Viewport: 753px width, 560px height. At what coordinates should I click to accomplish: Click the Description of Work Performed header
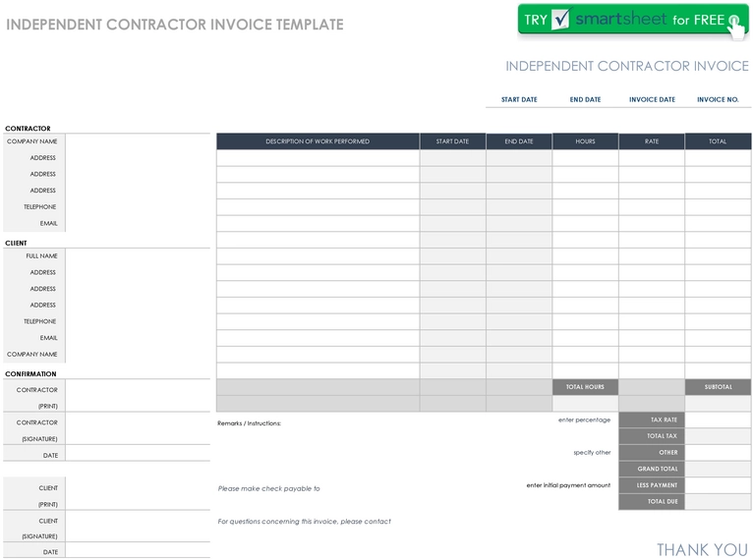318,141
